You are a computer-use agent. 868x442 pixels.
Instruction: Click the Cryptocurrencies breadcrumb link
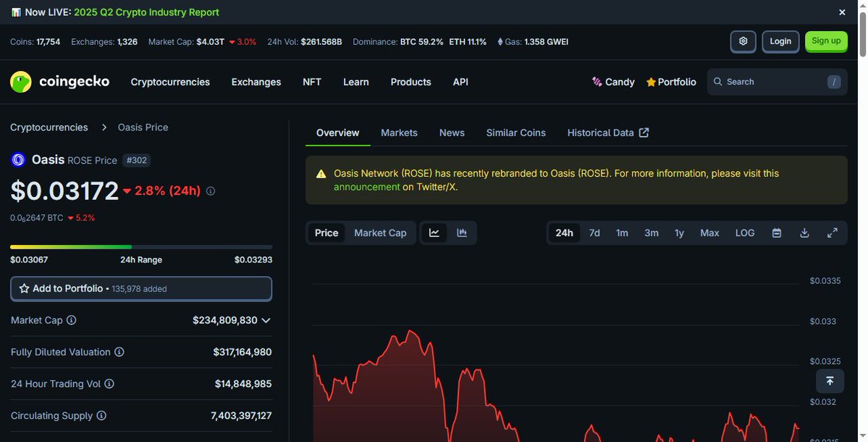coord(49,128)
